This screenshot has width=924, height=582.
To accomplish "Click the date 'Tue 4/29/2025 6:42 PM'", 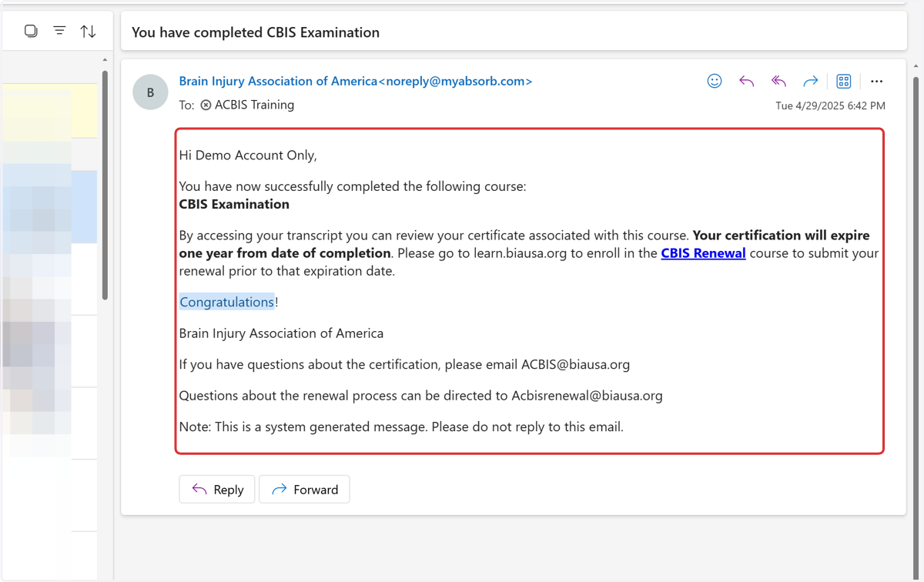I will [x=830, y=105].
